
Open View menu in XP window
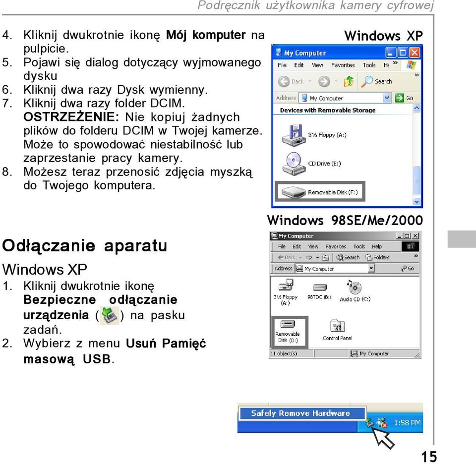point(317,65)
